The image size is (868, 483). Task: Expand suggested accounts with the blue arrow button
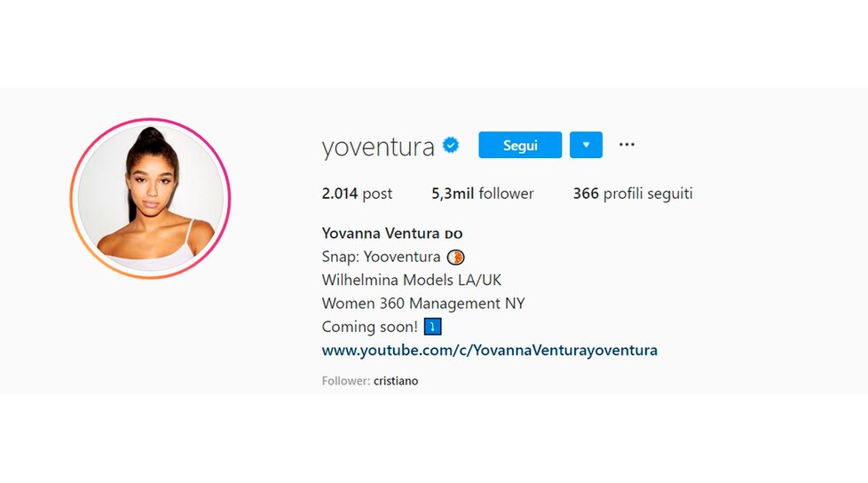586,145
